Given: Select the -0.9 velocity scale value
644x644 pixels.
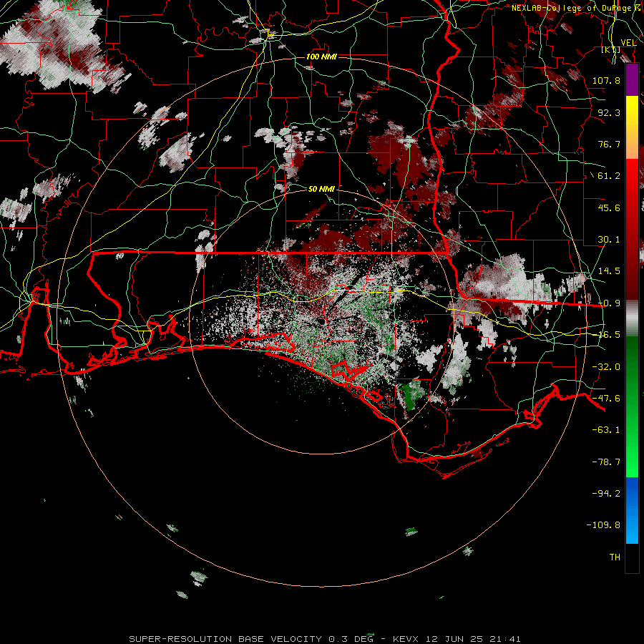Looking at the screenshot, I should (x=609, y=303).
